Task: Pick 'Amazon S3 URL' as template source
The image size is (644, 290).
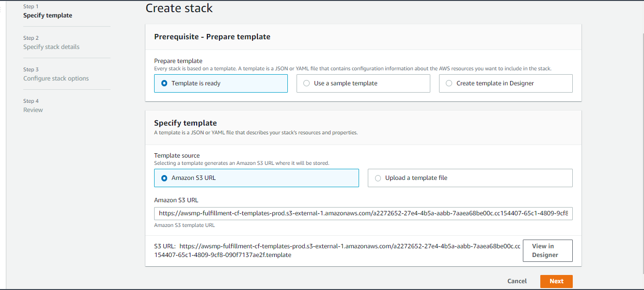Action: (x=164, y=178)
